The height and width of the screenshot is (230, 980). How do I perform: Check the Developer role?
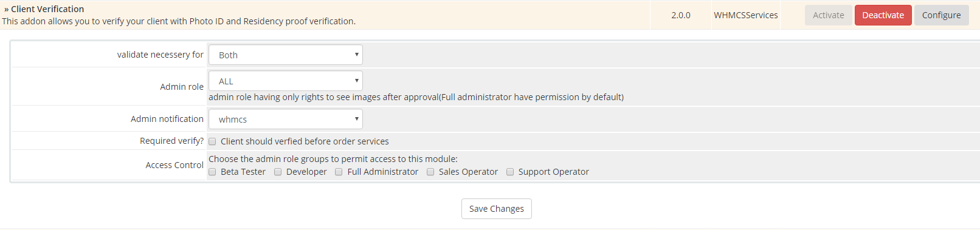tap(278, 172)
